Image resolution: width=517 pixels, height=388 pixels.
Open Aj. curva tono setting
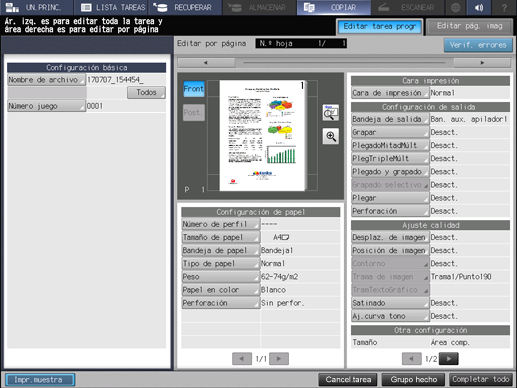(390, 316)
